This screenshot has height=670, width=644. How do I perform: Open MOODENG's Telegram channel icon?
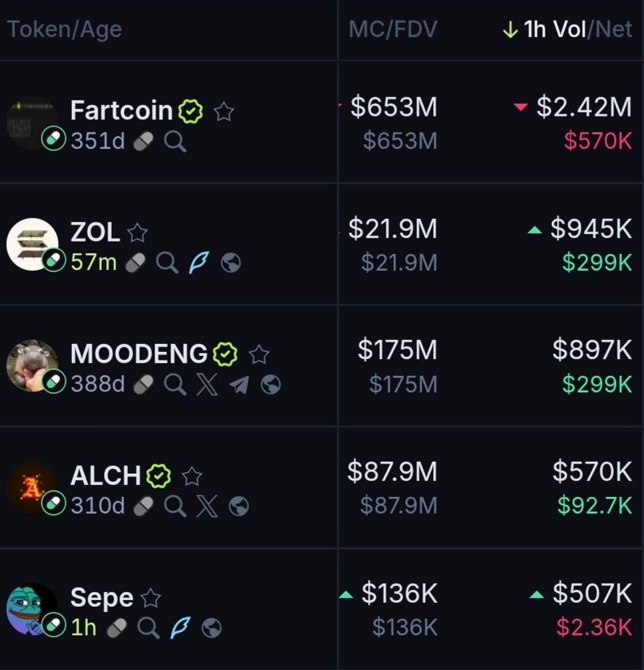coord(239,385)
